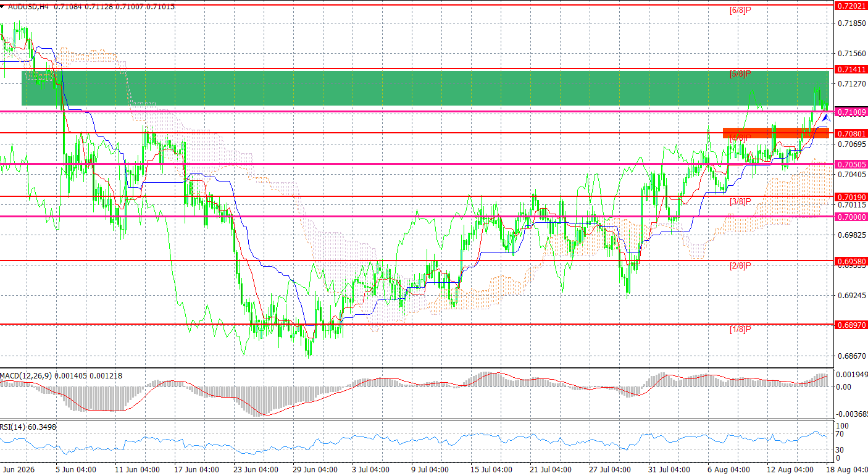Click the red 0.69580 price tag
868x476 pixels.
pyautogui.click(x=851, y=261)
